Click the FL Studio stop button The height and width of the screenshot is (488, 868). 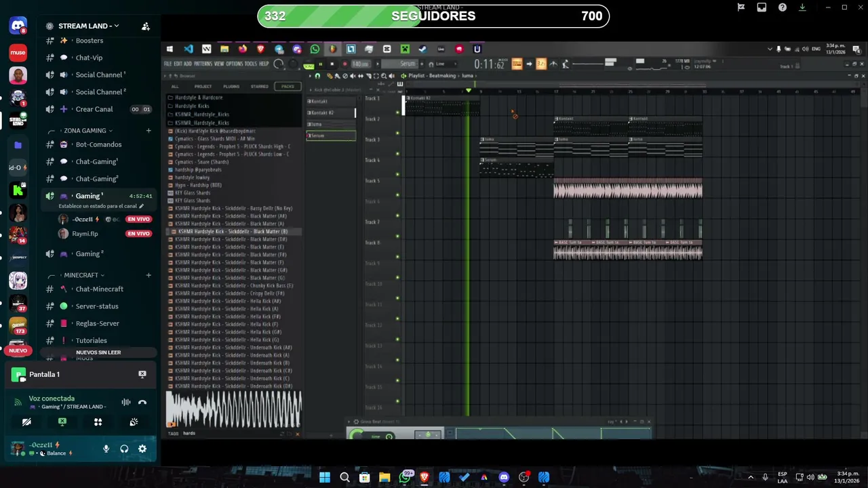tap(332, 64)
